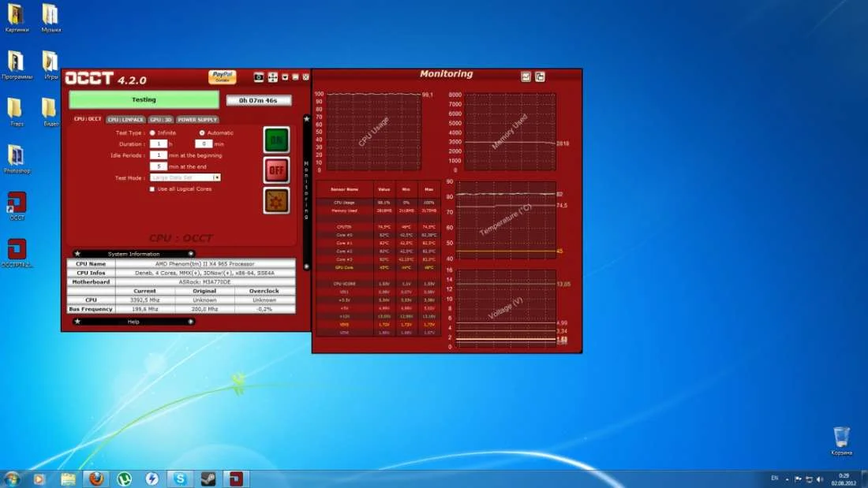Click the Bus Frequency Overclock value -0,2%

264,309
